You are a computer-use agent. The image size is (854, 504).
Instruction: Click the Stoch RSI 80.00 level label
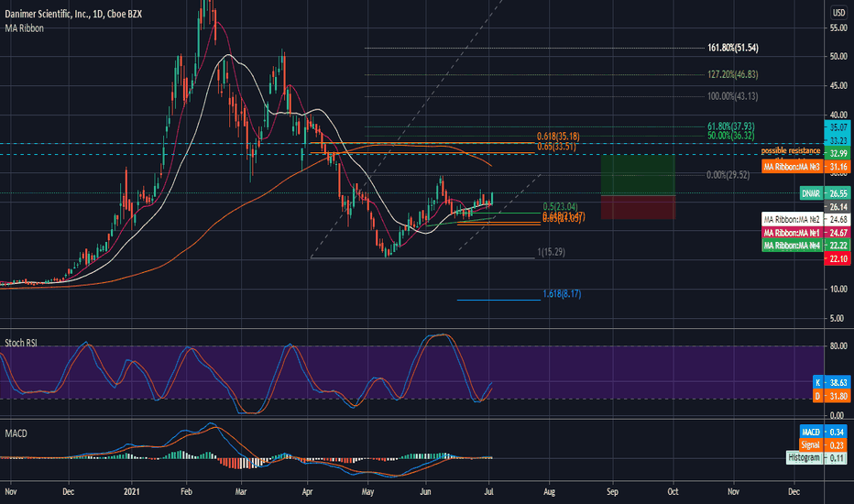[x=838, y=346]
